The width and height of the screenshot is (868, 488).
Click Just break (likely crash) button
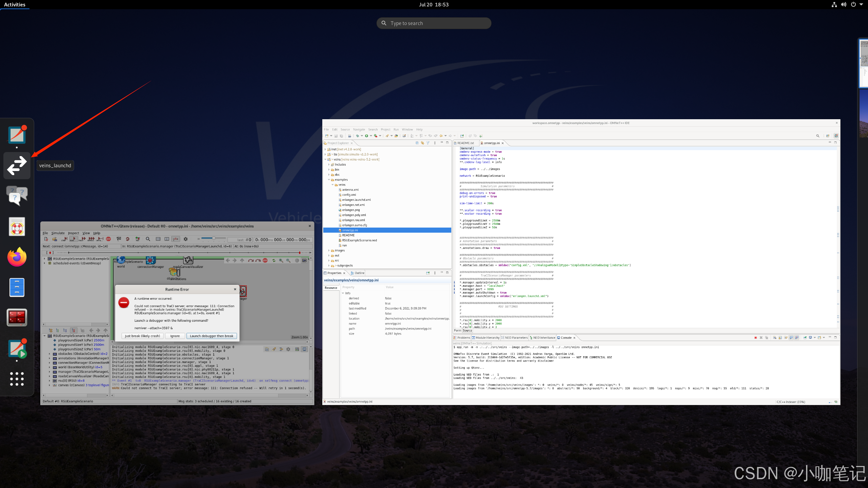(x=142, y=336)
